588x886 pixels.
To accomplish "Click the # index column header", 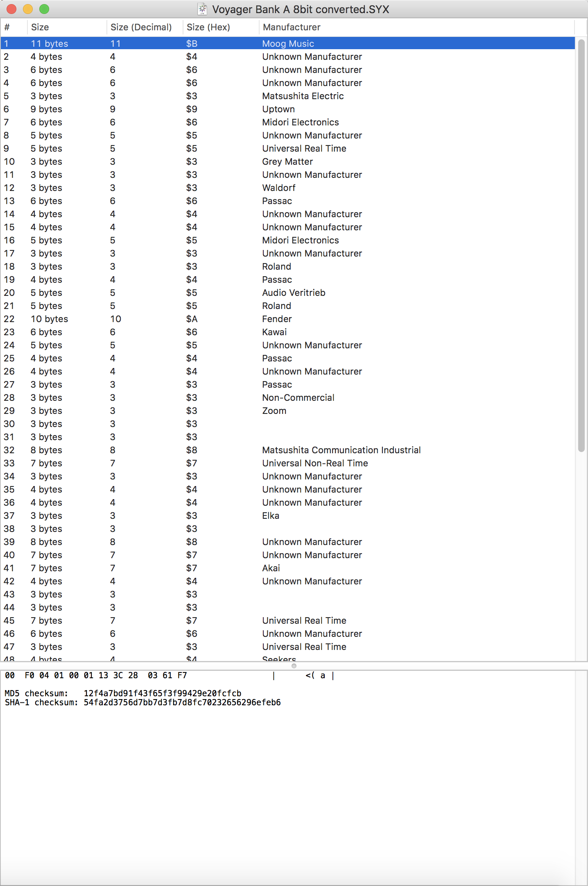I will point(7,27).
